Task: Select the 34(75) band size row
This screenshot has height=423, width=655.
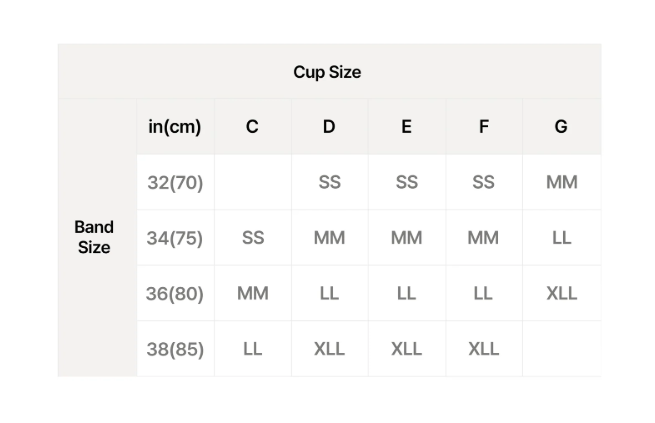Action: click(174, 238)
